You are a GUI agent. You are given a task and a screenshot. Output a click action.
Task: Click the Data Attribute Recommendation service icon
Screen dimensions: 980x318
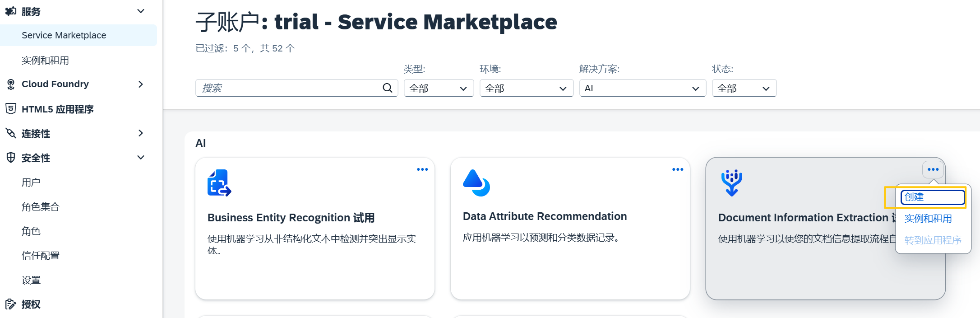(x=476, y=183)
